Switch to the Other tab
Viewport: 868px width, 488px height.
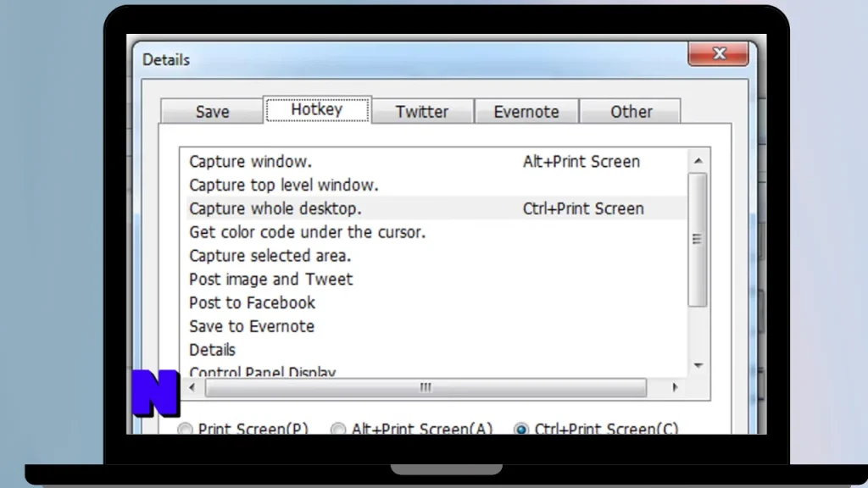click(x=631, y=112)
